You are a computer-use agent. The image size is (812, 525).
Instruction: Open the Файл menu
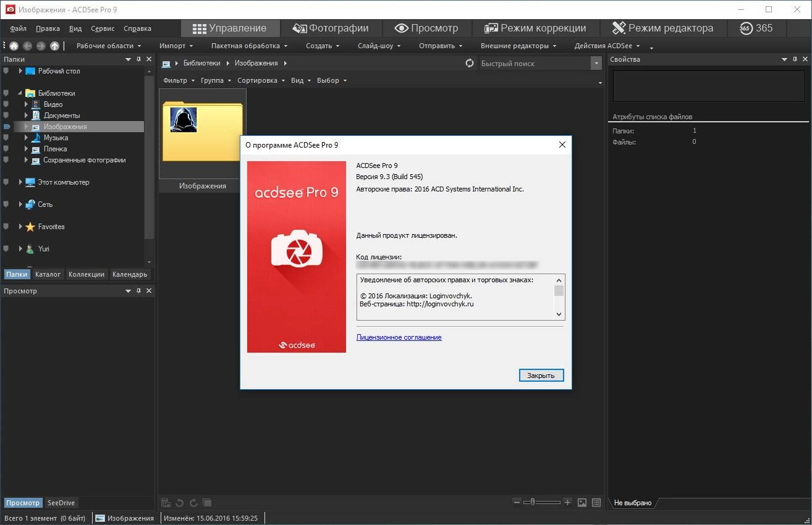tap(18, 28)
